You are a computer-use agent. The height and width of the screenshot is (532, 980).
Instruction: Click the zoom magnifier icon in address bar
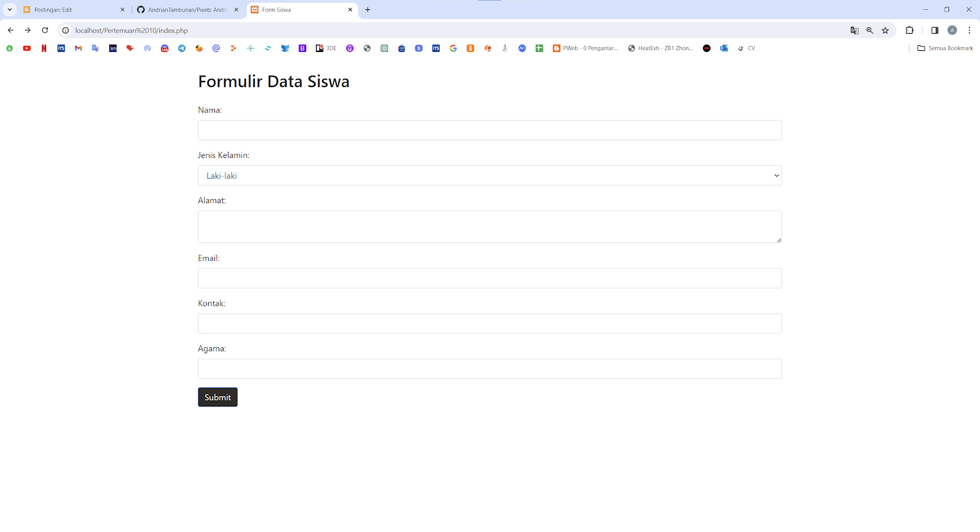(870, 31)
